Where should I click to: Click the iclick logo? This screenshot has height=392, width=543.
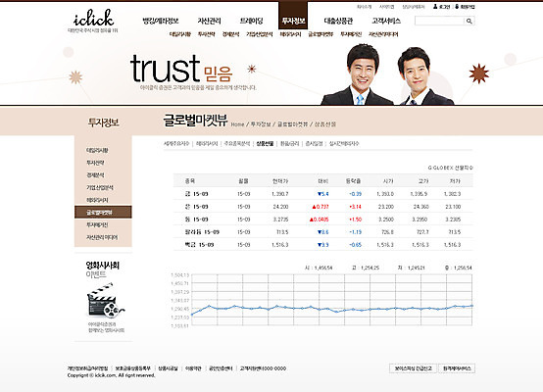[x=93, y=18]
